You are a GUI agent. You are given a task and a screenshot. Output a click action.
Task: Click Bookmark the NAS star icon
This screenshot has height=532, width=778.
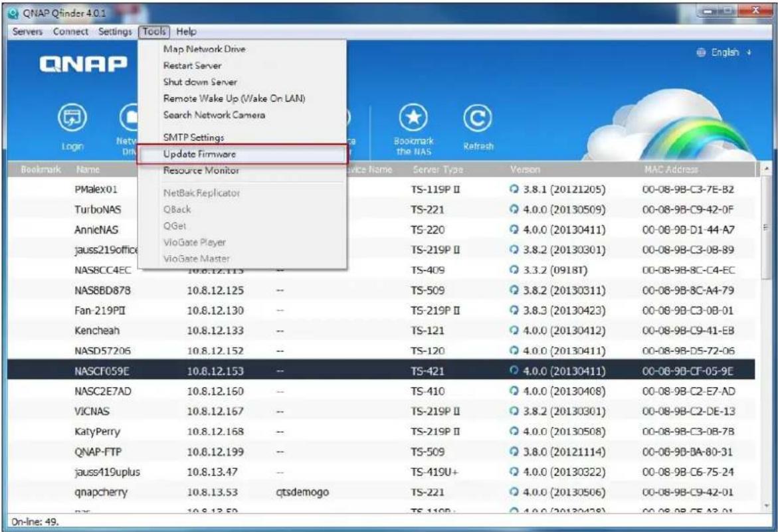click(413, 118)
